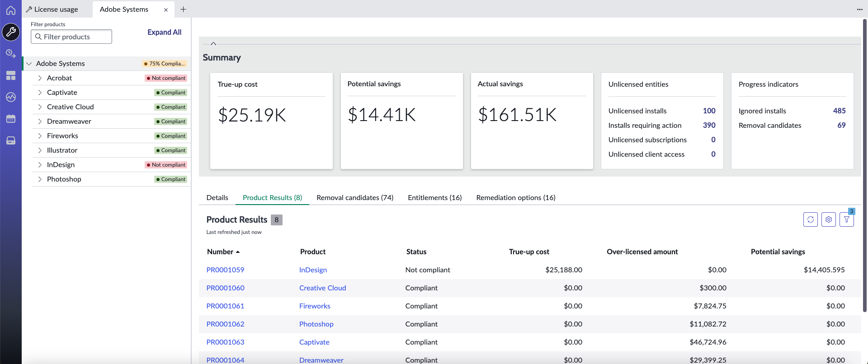Open Product Results settings gear

pyautogui.click(x=829, y=219)
